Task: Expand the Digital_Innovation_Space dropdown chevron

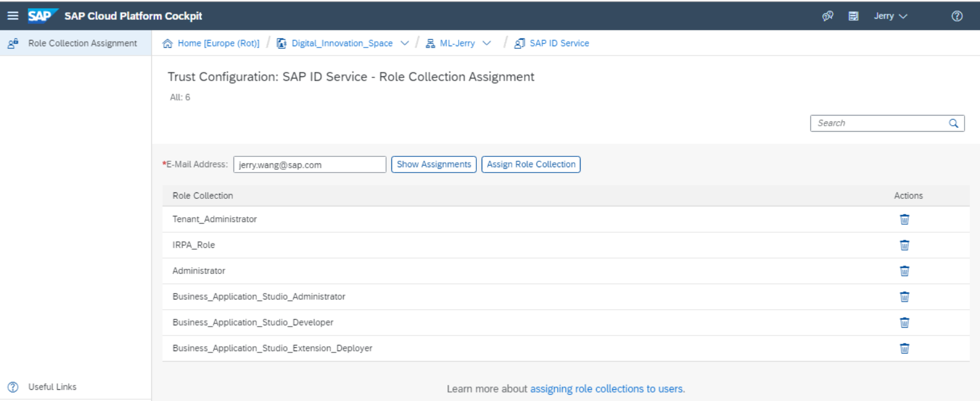Action: pos(405,43)
